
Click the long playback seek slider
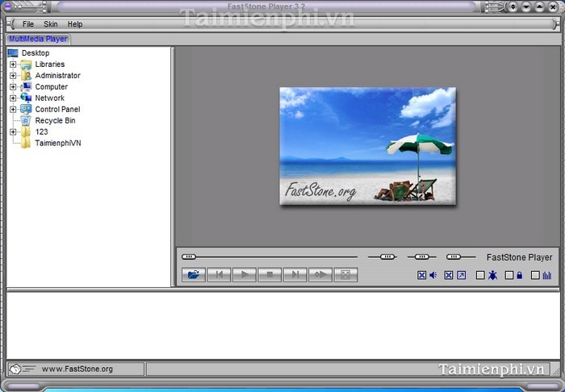(x=270, y=257)
